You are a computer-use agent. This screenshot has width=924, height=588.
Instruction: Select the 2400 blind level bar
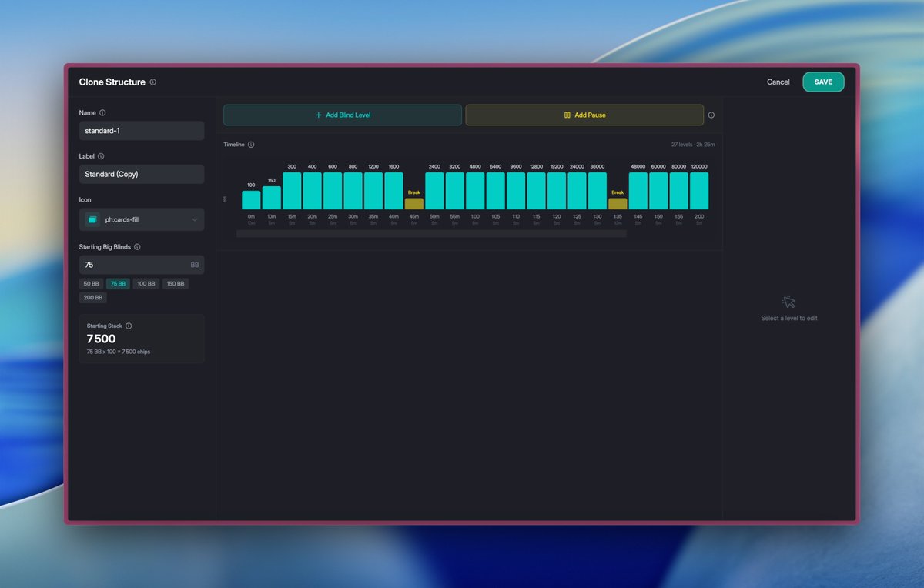click(x=434, y=191)
